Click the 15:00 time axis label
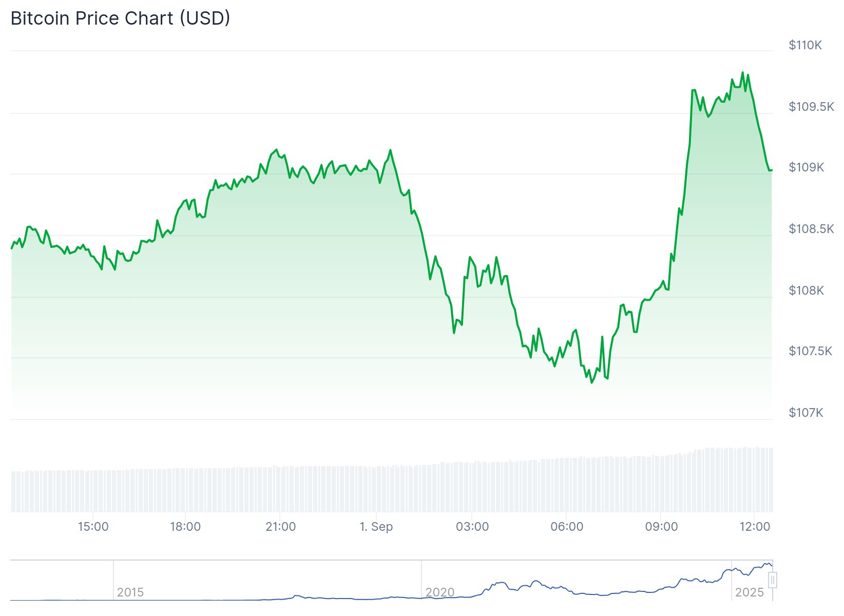Viewport: 844px width, 616px height. tap(93, 527)
